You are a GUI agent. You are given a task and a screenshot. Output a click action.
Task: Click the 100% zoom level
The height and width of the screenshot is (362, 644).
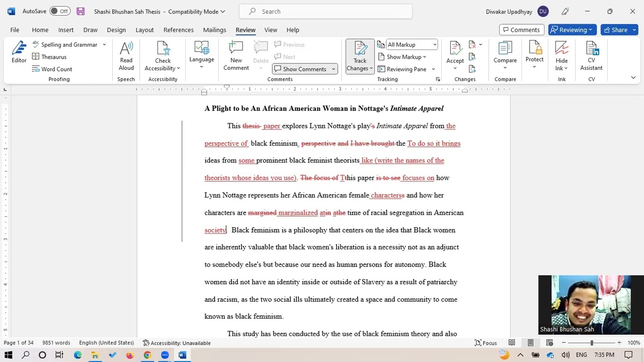pyautogui.click(x=633, y=343)
